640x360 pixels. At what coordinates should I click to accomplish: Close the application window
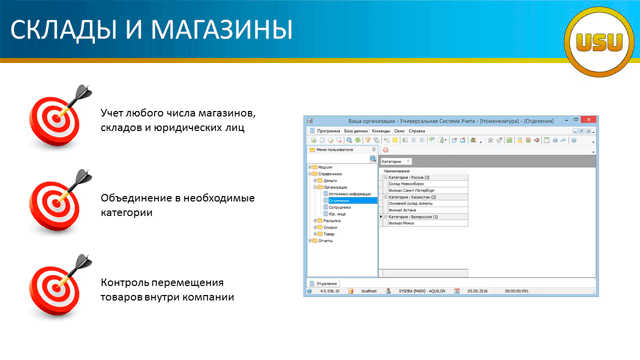coord(588,120)
